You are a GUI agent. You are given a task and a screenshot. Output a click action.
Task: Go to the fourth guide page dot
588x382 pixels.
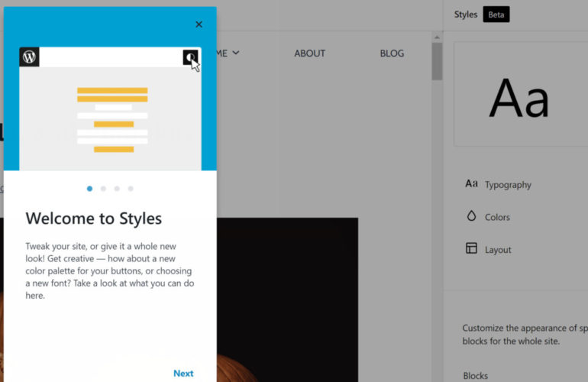131,188
